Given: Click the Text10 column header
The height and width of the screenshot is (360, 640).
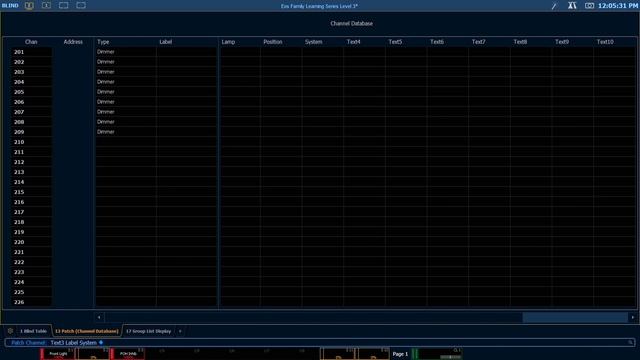Looking at the screenshot, I should [605, 42].
